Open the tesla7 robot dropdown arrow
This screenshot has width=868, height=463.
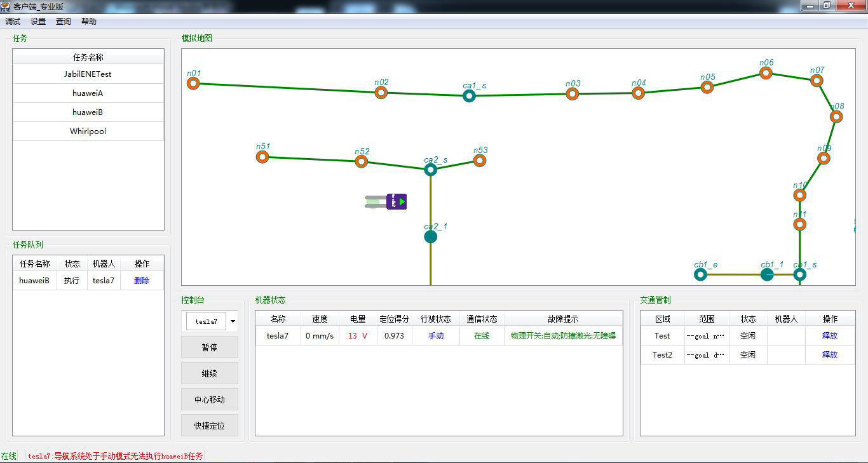pos(233,321)
